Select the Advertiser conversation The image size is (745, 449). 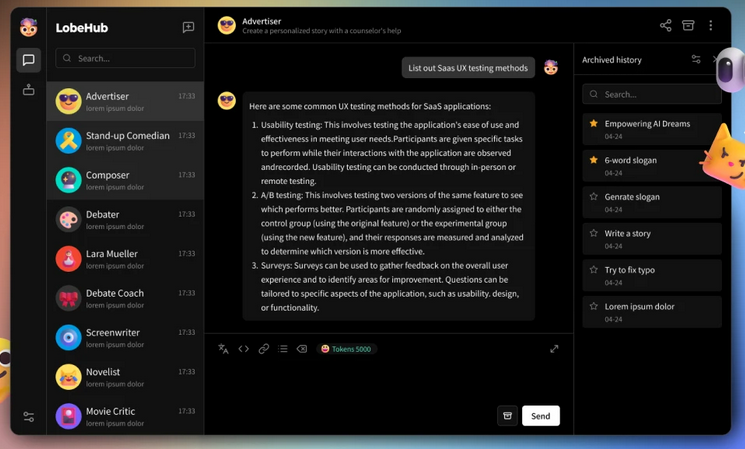click(x=125, y=101)
